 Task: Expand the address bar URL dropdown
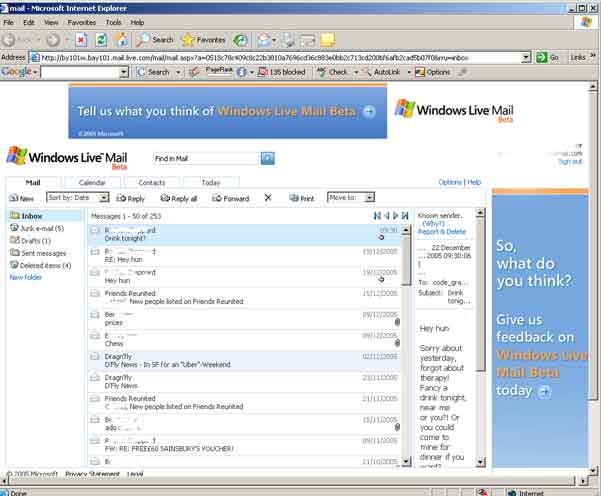coord(526,58)
